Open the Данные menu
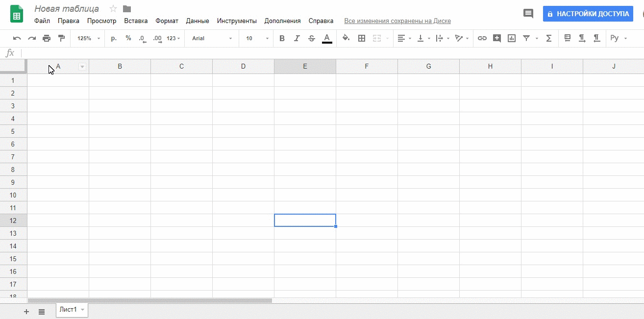This screenshot has height=319, width=644. [x=198, y=21]
